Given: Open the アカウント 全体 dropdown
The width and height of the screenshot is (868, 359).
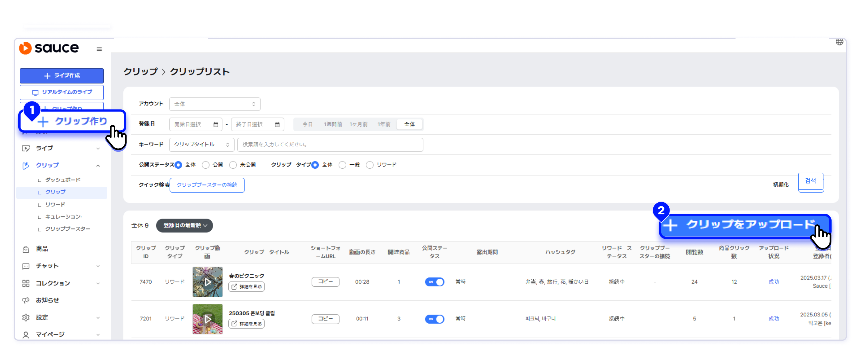Looking at the screenshot, I should coord(215,104).
